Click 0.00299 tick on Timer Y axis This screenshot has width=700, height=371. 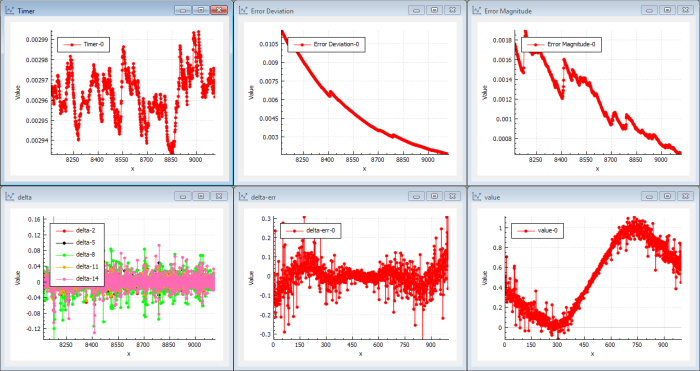[37, 39]
